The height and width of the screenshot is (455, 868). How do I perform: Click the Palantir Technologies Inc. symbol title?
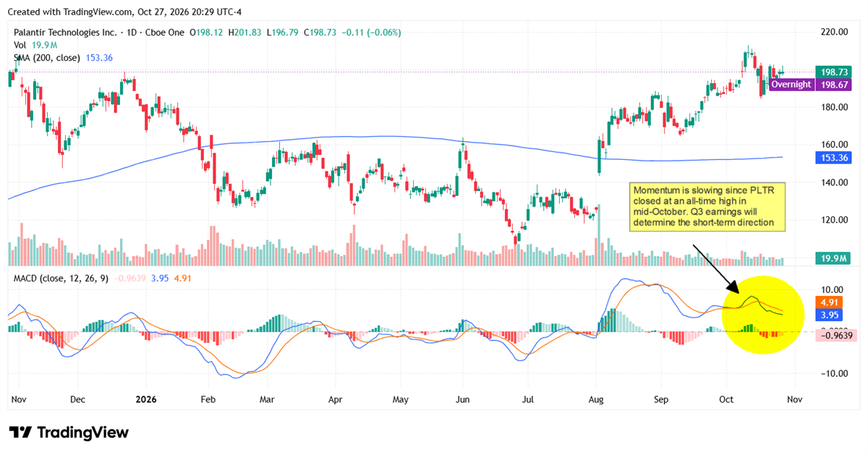tap(65, 33)
